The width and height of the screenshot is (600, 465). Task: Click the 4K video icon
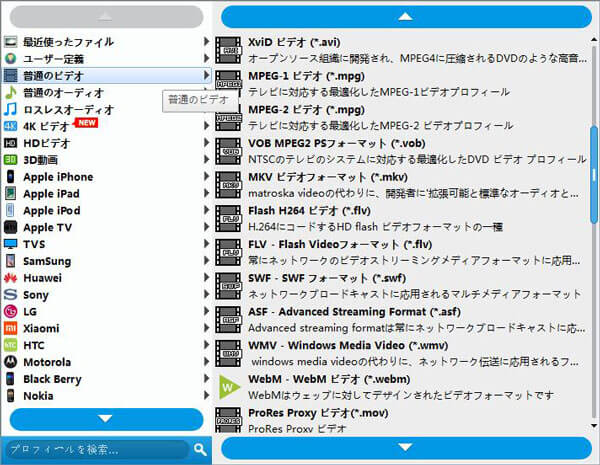[x=10, y=126]
